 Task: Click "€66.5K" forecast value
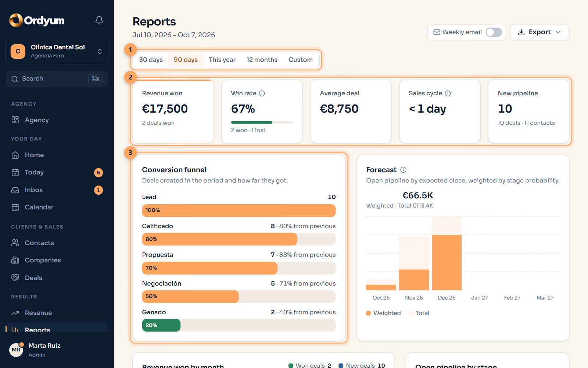418,195
